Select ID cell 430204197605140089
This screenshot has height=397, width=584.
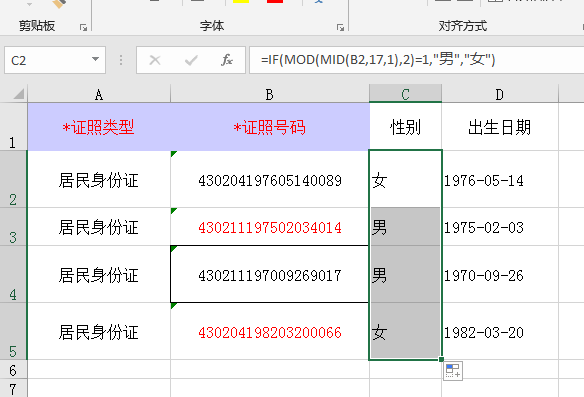click(270, 179)
